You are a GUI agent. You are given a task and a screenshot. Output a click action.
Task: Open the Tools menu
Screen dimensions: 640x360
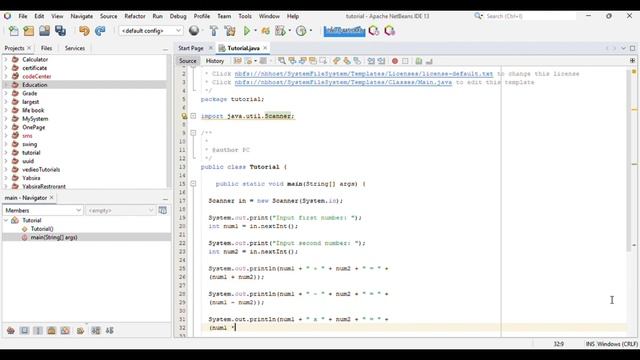pos(245,16)
